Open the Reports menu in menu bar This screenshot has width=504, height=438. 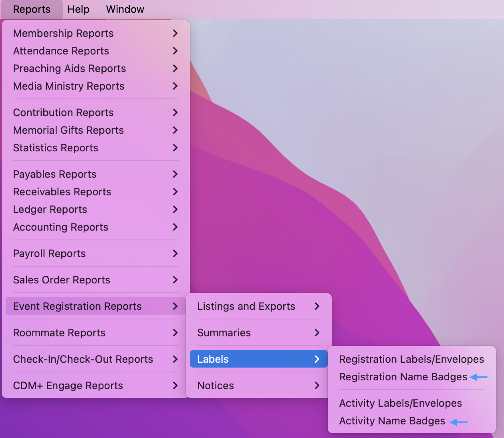point(32,9)
